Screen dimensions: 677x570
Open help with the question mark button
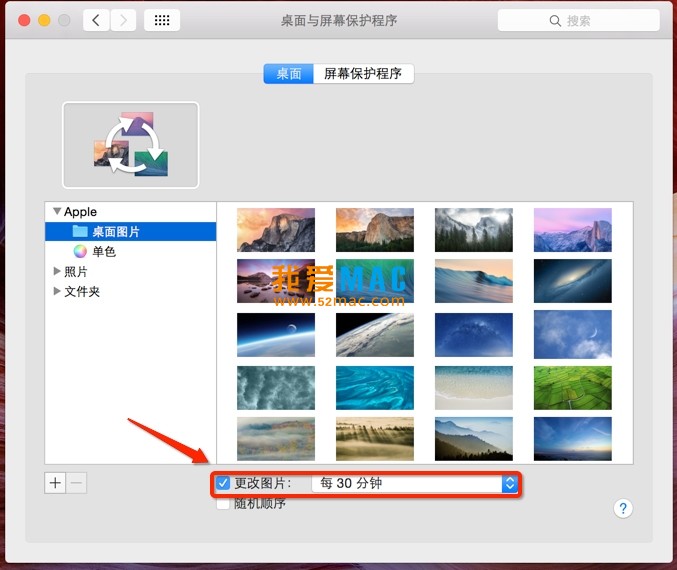pos(623,508)
